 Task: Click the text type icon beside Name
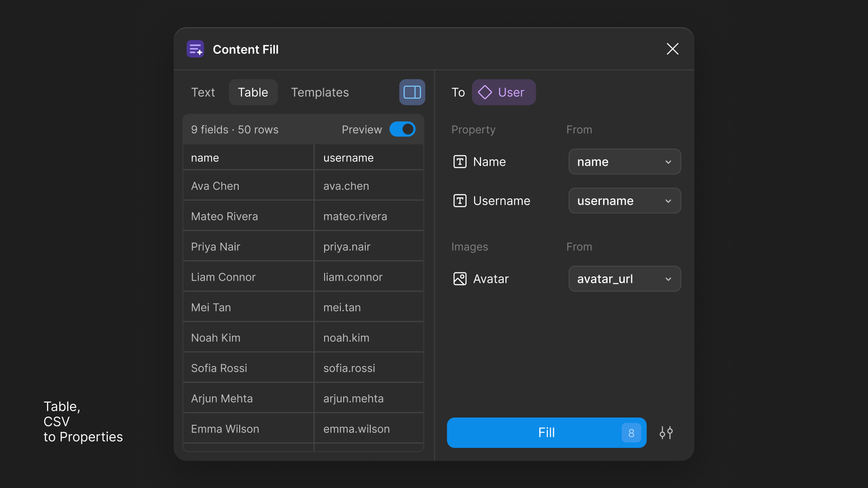pyautogui.click(x=460, y=162)
